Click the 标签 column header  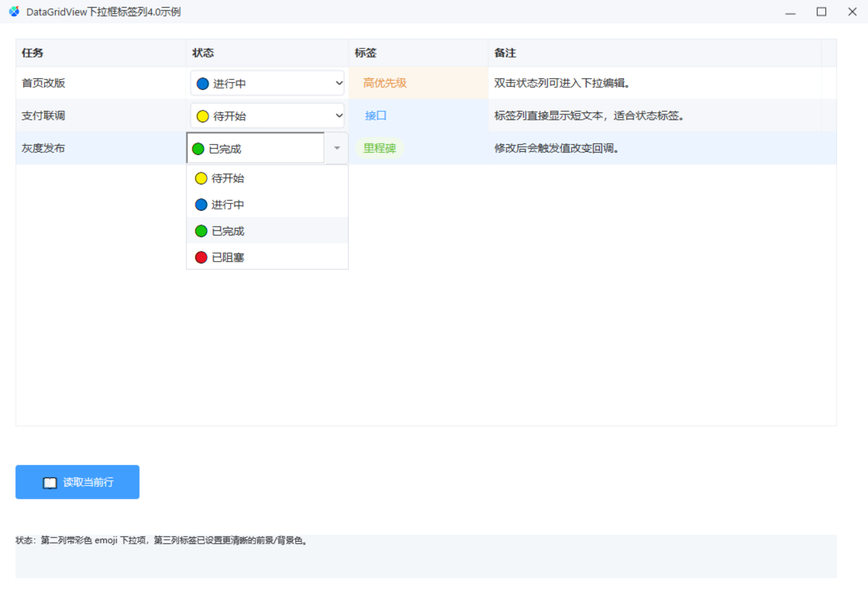coord(419,53)
